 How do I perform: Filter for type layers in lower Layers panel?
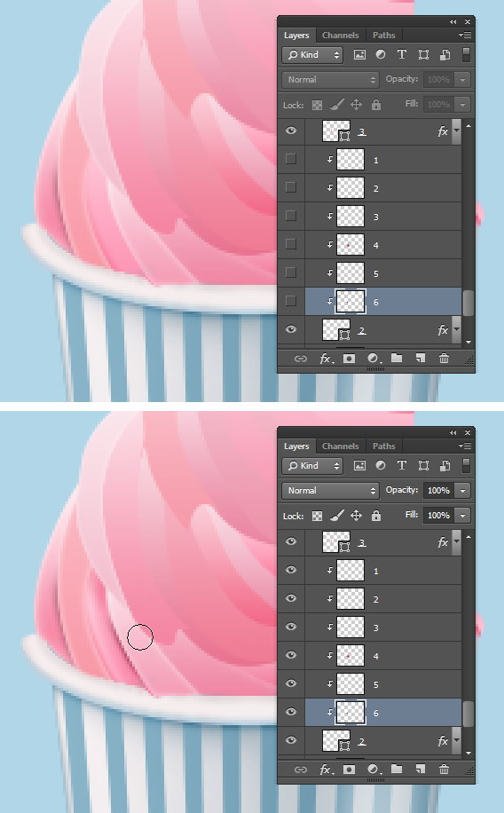point(401,465)
